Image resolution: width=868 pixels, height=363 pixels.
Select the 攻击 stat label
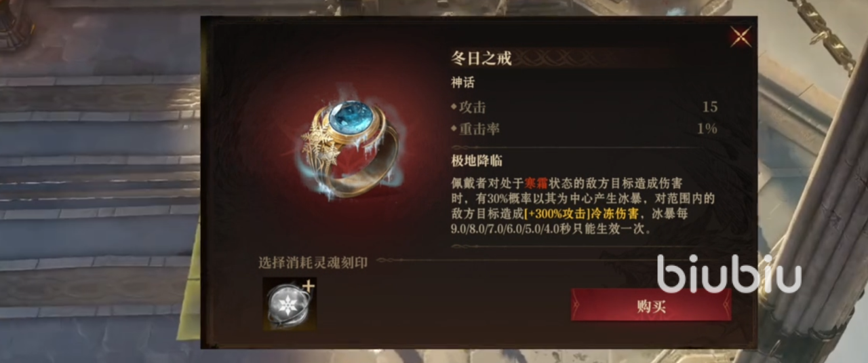473,107
